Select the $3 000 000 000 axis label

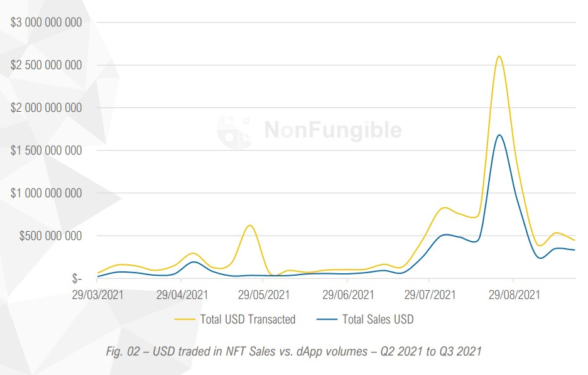[x=46, y=23]
